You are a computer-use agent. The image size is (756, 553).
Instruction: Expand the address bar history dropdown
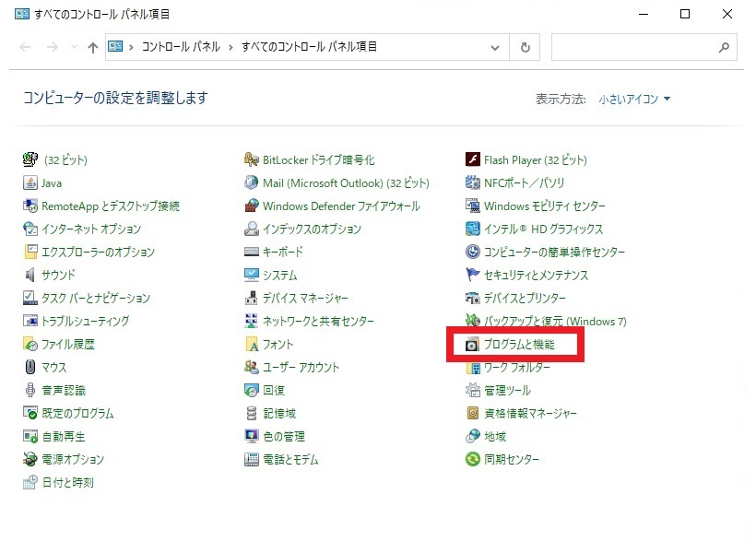click(496, 47)
